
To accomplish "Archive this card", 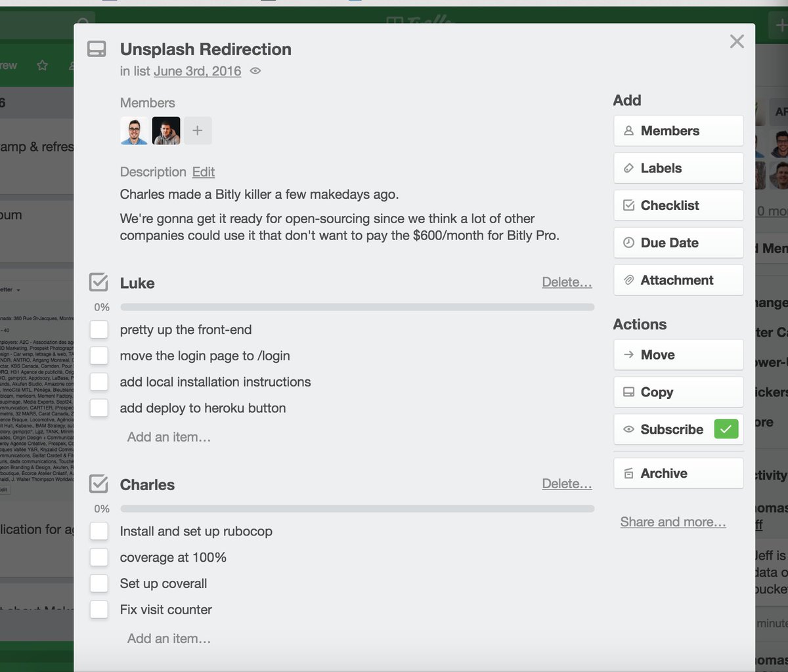I will [678, 473].
